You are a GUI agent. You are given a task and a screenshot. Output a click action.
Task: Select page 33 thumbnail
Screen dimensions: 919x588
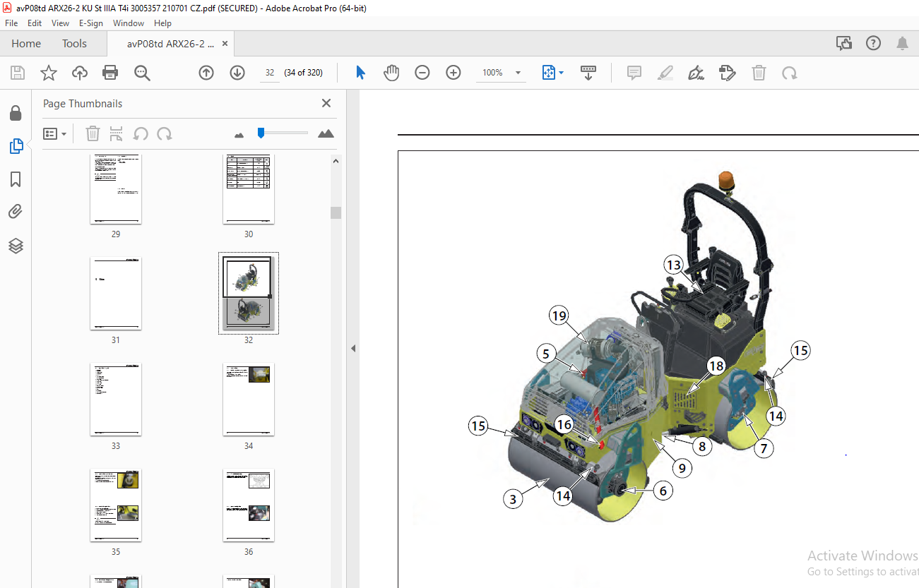[x=116, y=400]
